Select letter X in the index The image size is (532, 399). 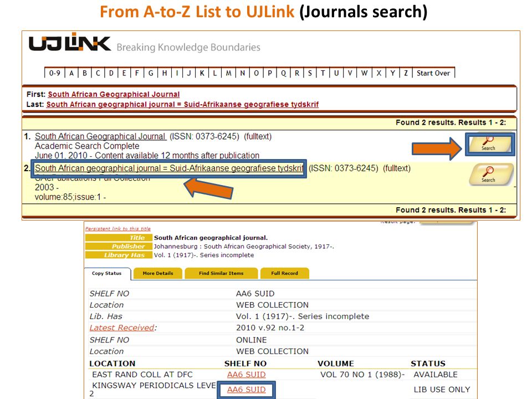click(379, 73)
